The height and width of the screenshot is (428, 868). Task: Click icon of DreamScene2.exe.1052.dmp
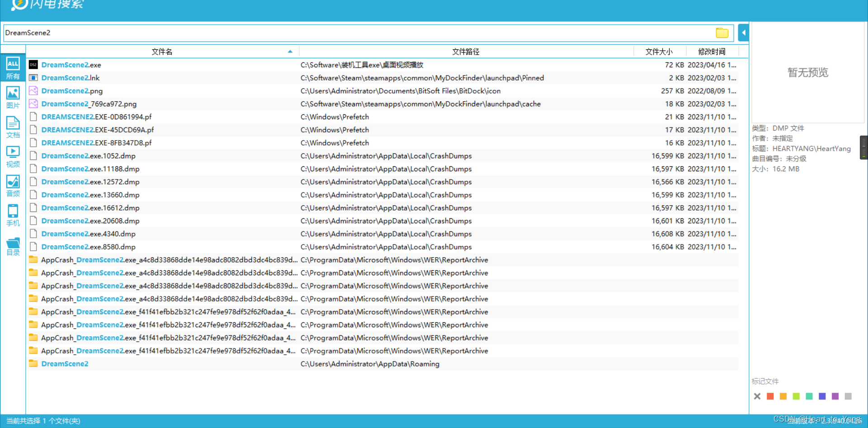pyautogui.click(x=33, y=155)
